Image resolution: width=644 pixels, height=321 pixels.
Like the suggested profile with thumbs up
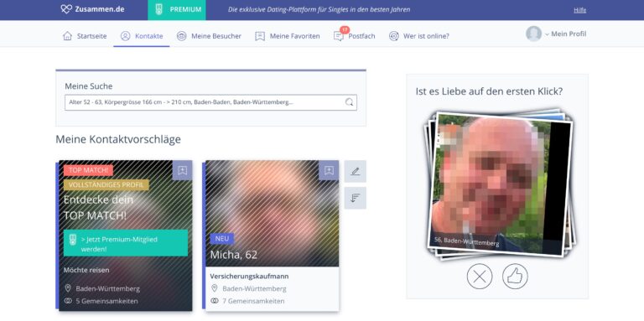click(515, 277)
